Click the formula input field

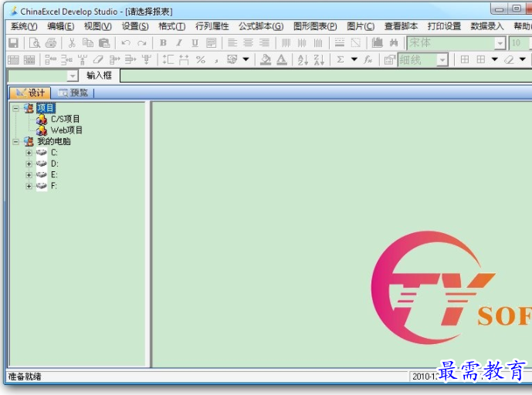coord(326,76)
